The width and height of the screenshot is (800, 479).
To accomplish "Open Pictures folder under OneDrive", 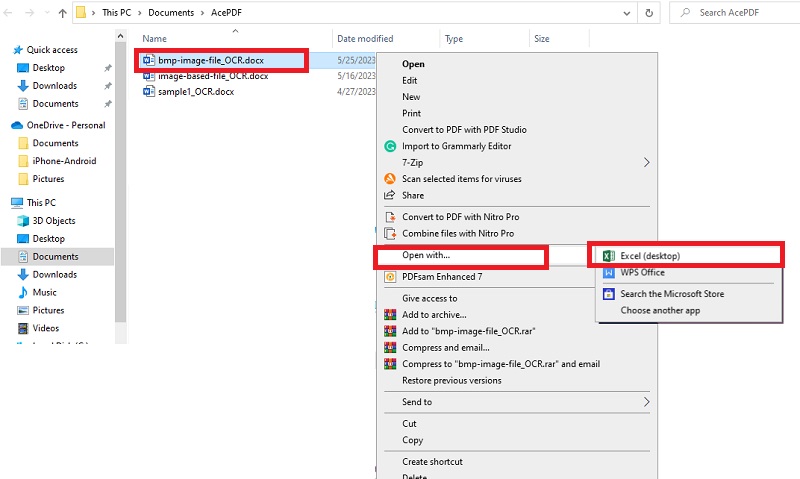I will (48, 179).
